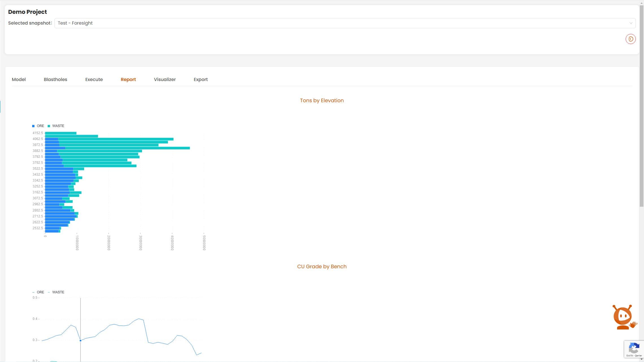Image resolution: width=644 pixels, height=362 pixels.
Task: Select the Report tab
Action: [128, 80]
